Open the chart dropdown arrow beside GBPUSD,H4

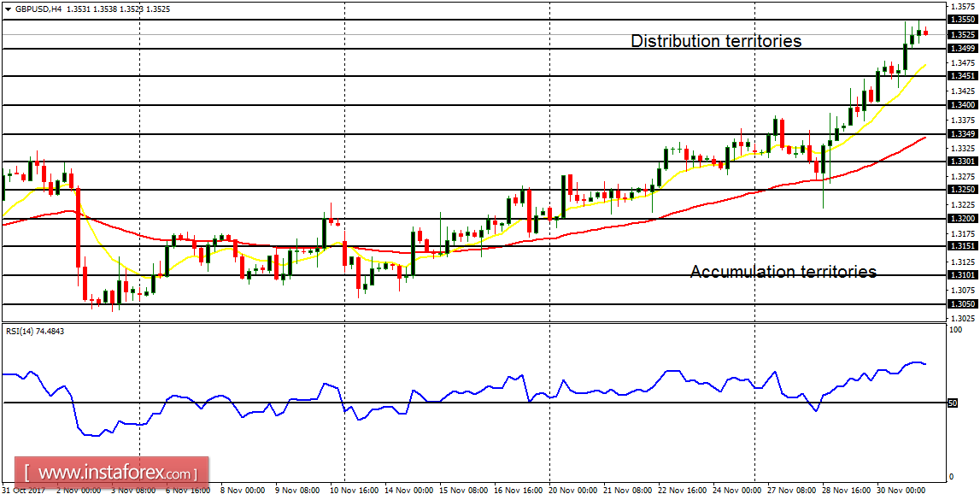point(7,9)
